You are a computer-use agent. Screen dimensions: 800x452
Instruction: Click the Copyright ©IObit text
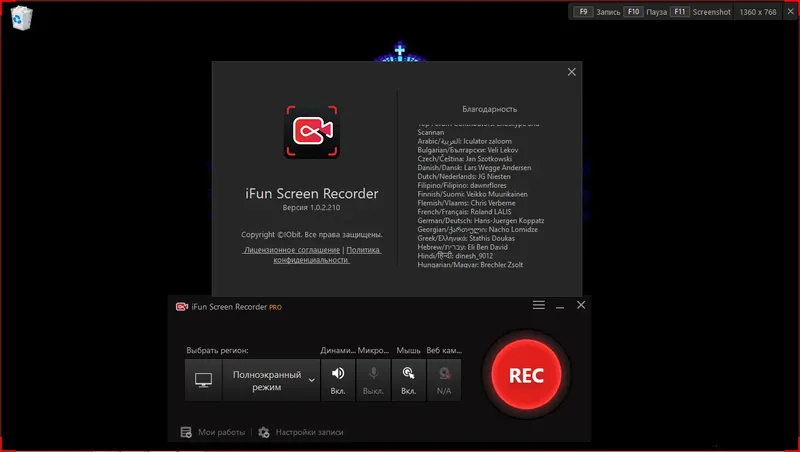point(312,235)
